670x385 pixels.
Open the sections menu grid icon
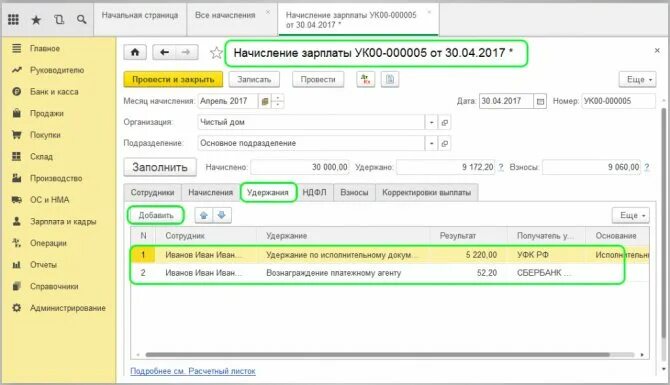(x=13, y=19)
